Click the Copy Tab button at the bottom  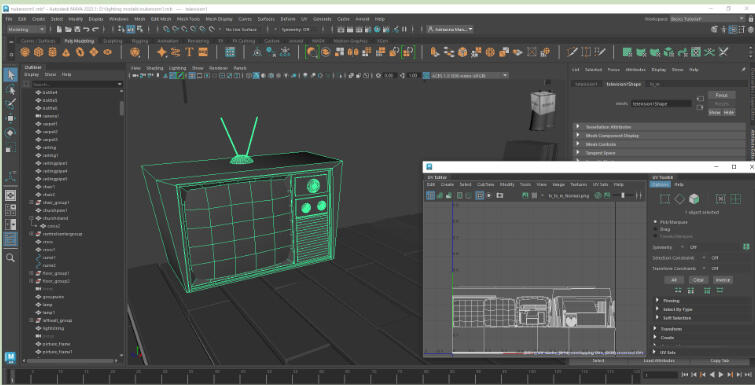pyautogui.click(x=720, y=361)
